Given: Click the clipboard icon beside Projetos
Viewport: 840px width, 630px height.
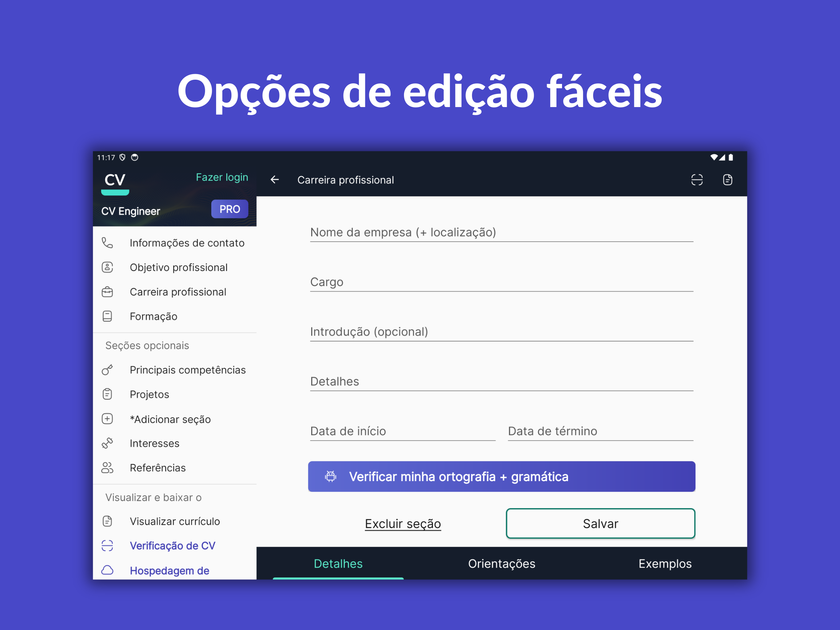Looking at the screenshot, I should point(108,394).
